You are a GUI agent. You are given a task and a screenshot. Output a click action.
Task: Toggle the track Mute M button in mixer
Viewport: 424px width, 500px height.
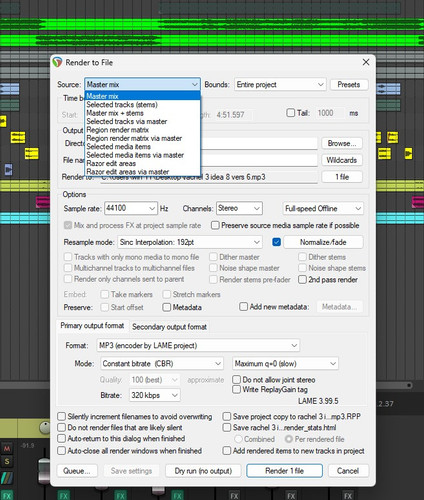(7, 449)
